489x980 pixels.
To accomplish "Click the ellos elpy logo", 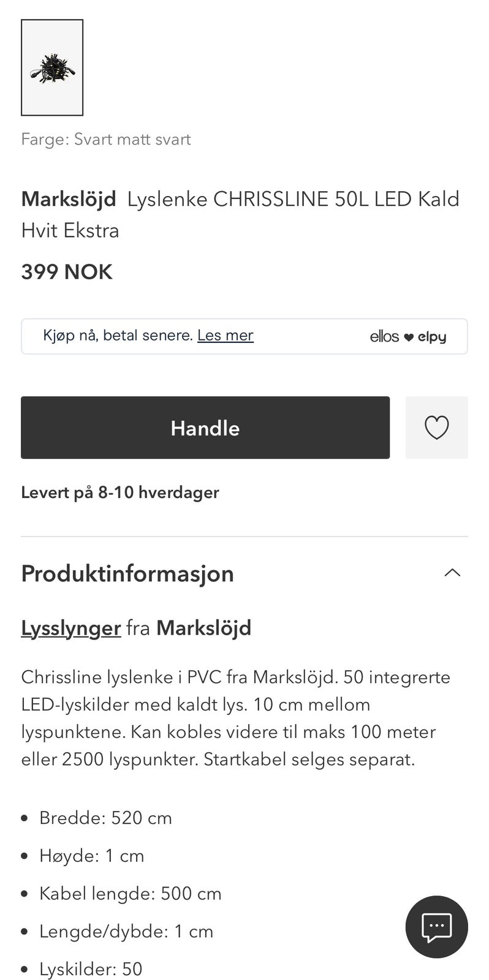I will tap(408, 336).
